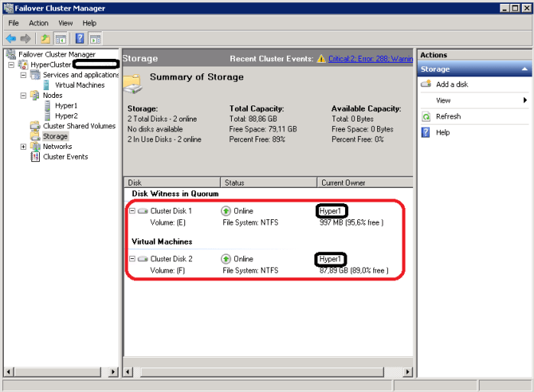Screen dimensions: 534x392
Task: Click the blue Help toolbar icon
Action: (80, 38)
